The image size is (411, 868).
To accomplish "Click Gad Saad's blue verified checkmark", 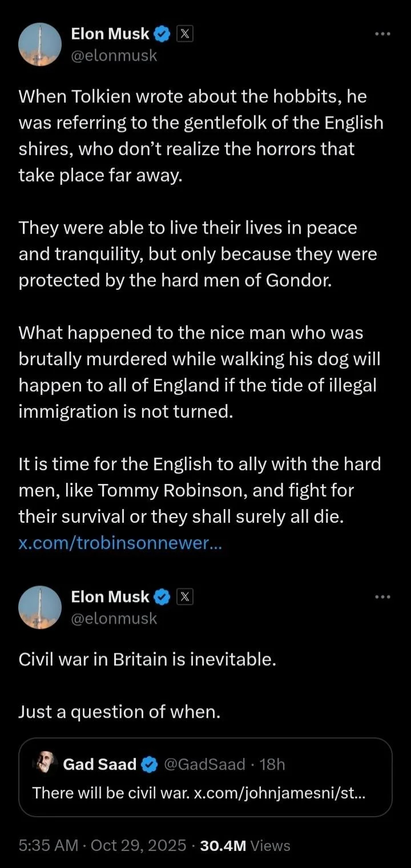I will [150, 764].
